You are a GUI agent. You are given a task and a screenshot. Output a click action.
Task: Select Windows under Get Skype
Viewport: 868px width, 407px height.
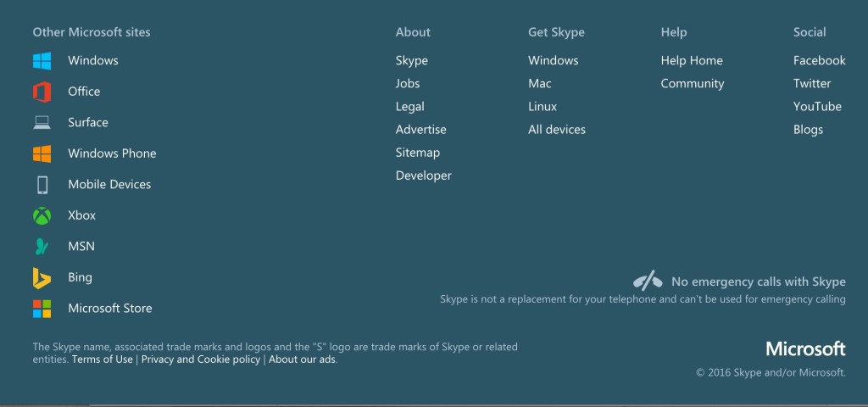point(553,60)
